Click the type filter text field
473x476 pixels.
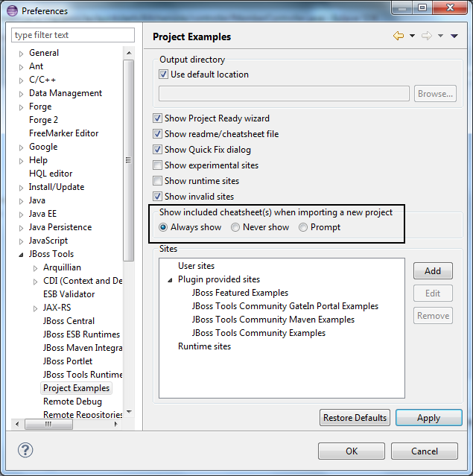(x=73, y=35)
